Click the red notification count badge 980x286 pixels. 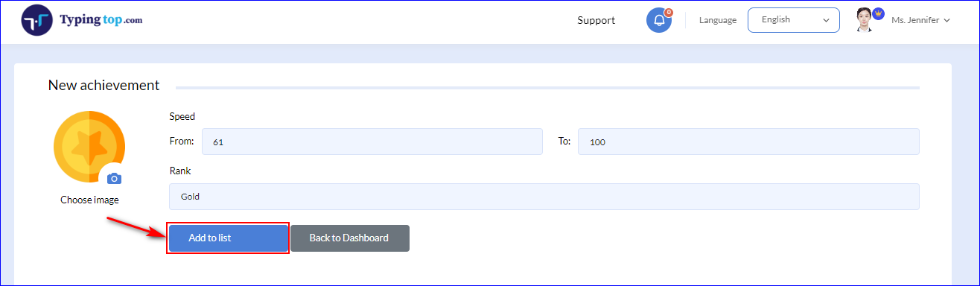669,12
